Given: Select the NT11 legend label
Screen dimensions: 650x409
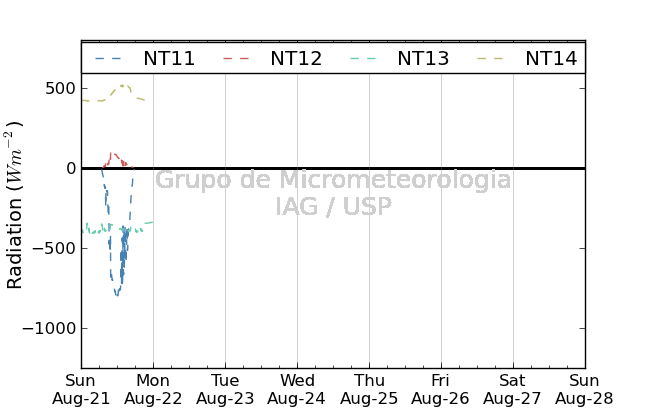Looking at the screenshot, I should click(x=169, y=58).
